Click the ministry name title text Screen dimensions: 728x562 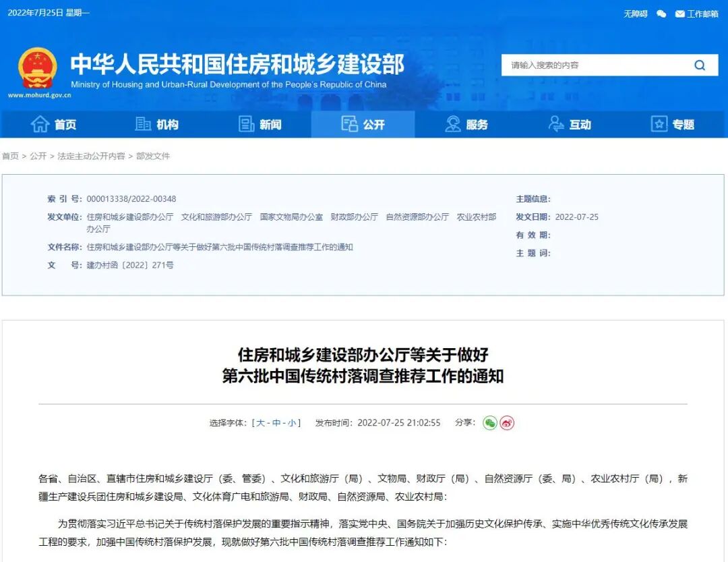(x=237, y=64)
